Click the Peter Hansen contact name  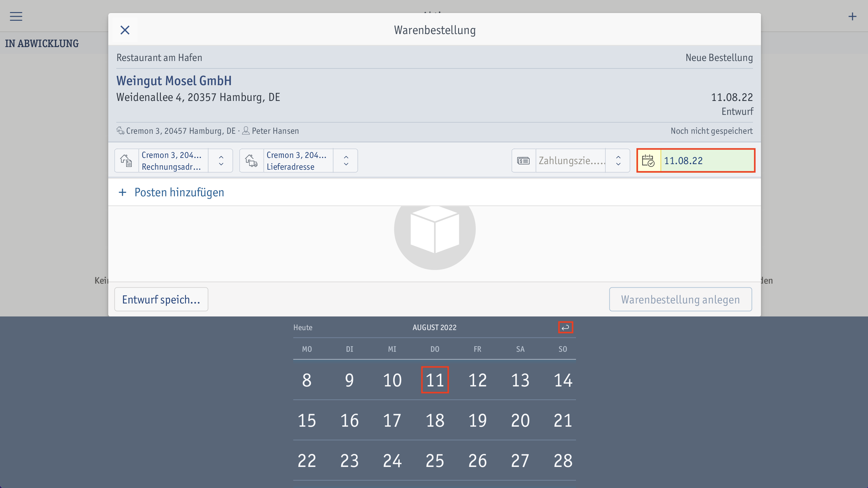tap(275, 131)
